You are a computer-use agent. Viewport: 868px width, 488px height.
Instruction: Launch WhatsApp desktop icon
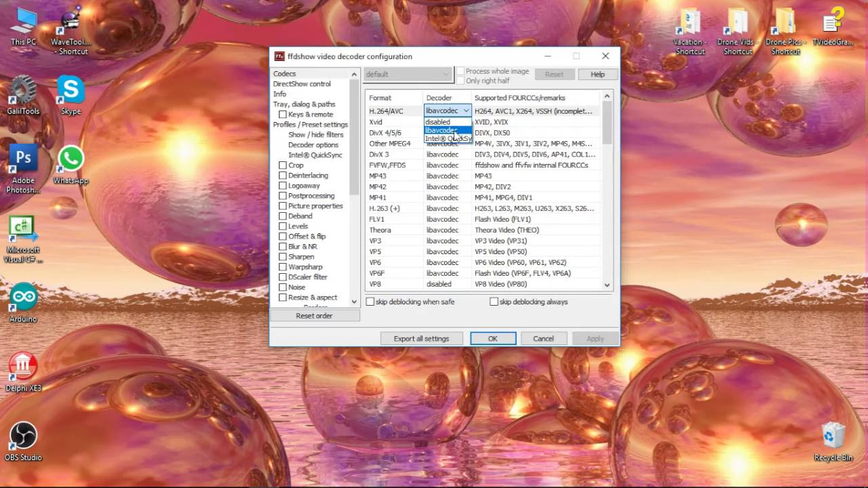point(71,165)
